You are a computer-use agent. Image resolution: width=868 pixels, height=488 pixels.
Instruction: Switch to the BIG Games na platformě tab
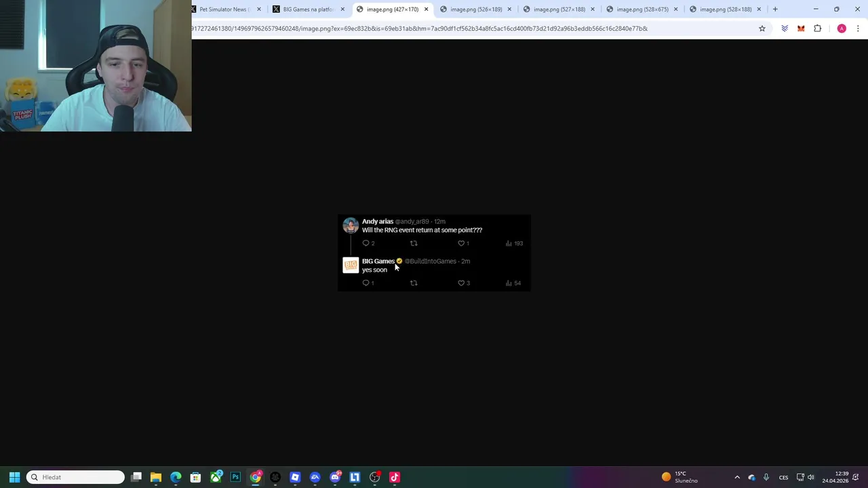point(309,9)
